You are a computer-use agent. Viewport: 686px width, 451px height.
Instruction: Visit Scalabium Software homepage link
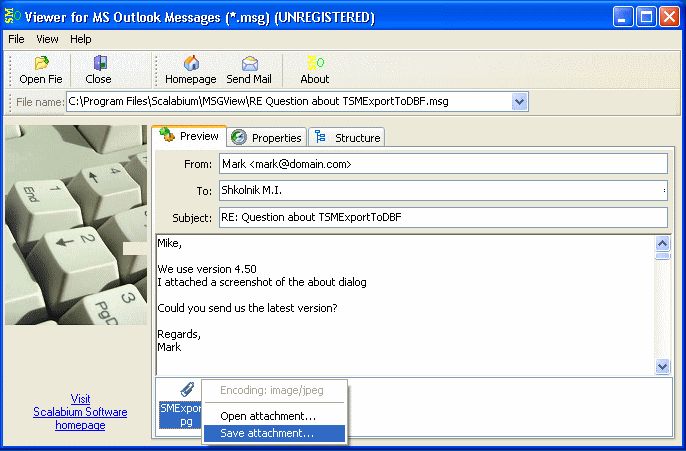point(80,412)
